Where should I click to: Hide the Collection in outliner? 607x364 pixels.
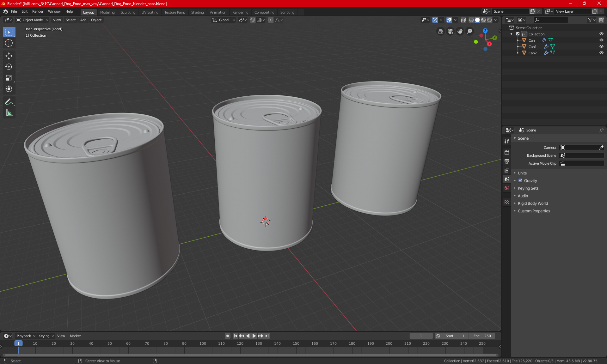click(601, 34)
